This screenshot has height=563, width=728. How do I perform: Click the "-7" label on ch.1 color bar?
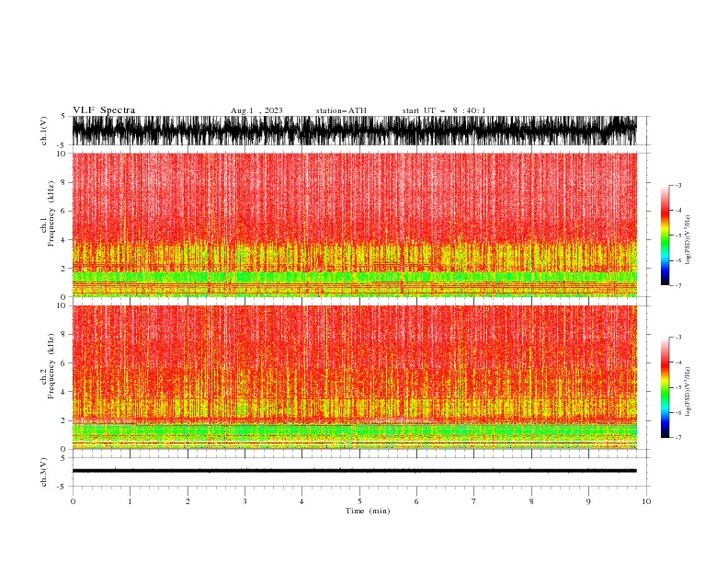(678, 285)
